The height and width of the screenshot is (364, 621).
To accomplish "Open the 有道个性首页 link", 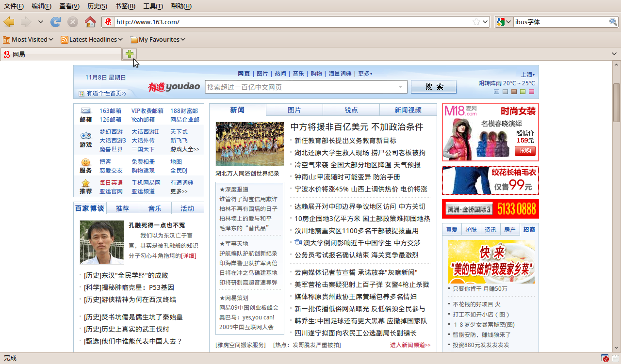I will point(106,94).
